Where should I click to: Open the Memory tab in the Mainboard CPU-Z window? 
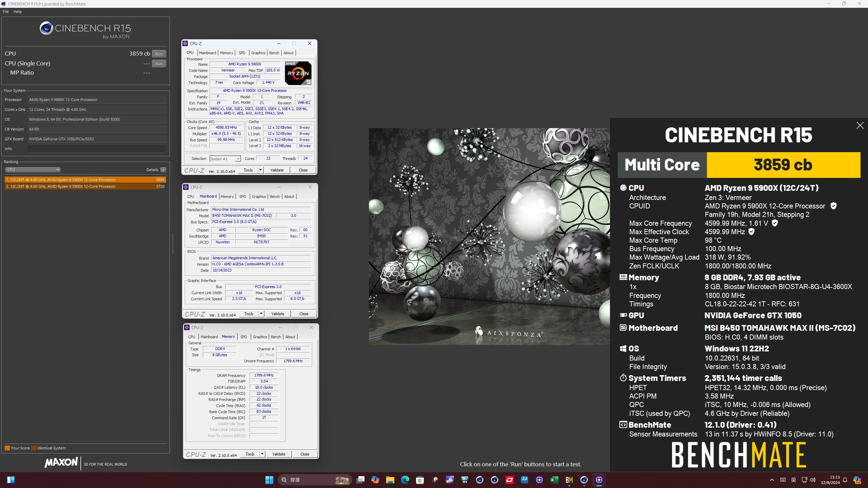(227, 197)
